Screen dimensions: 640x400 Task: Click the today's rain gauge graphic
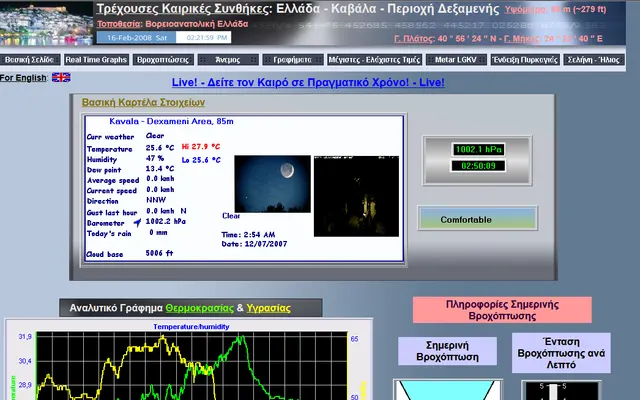click(x=448, y=390)
